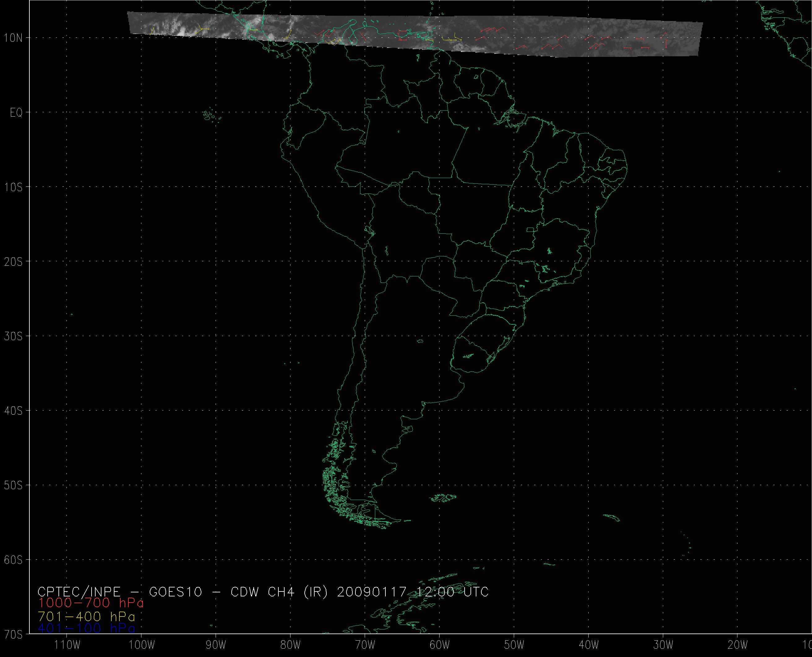Click the blue 401-100 hPa legend label

pos(86,629)
